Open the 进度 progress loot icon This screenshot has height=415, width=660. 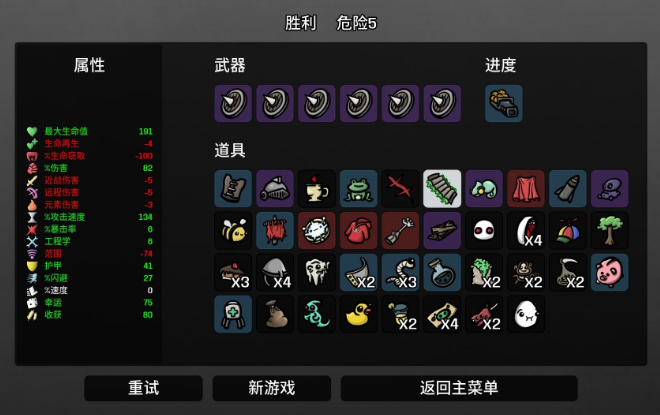click(503, 104)
